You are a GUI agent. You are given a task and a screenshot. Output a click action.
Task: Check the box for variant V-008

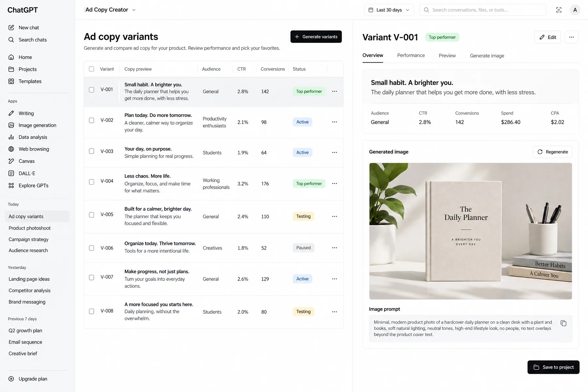(x=91, y=311)
